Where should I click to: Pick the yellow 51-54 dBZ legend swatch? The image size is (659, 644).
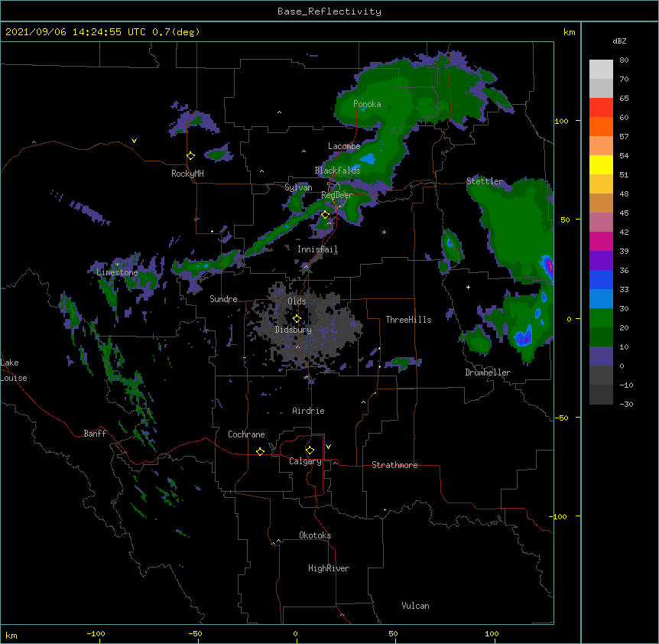601,164
